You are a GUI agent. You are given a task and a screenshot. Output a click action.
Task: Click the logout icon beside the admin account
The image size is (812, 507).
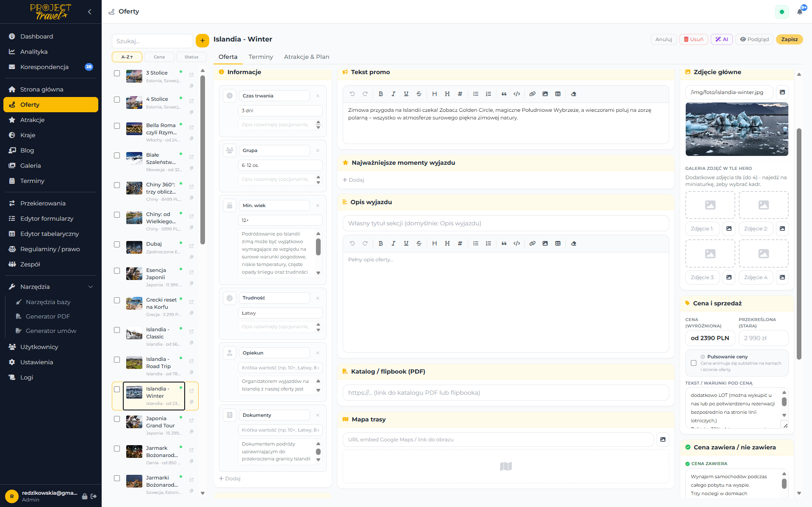coord(94,496)
